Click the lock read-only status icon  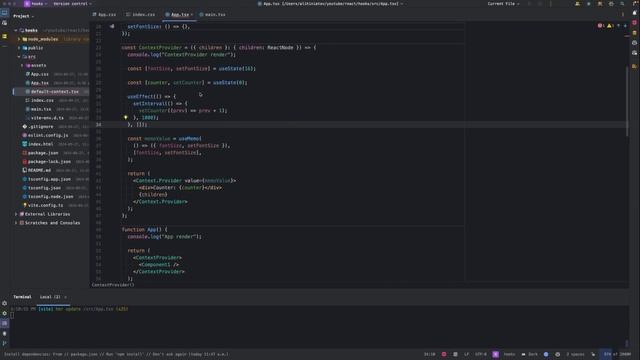pyautogui.click(x=593, y=354)
